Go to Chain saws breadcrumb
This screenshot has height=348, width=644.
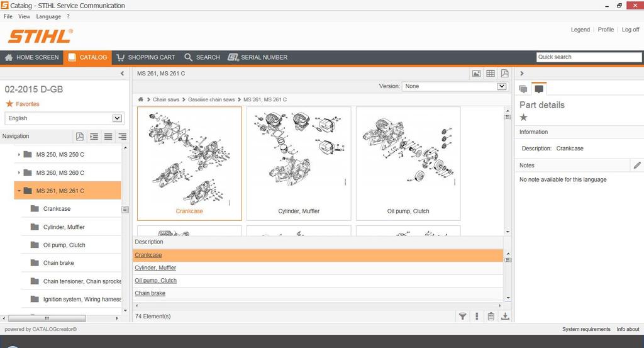[166, 99]
